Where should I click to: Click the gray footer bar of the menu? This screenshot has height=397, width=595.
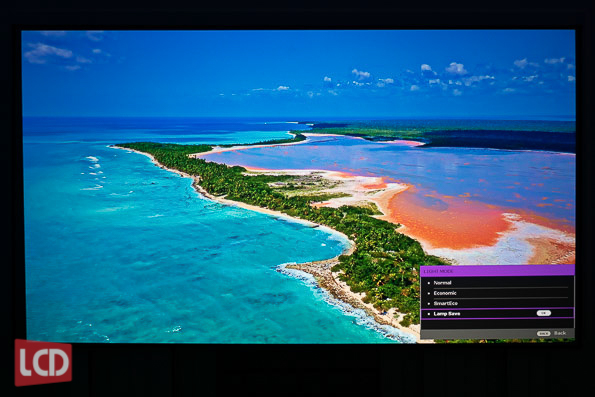497,334
